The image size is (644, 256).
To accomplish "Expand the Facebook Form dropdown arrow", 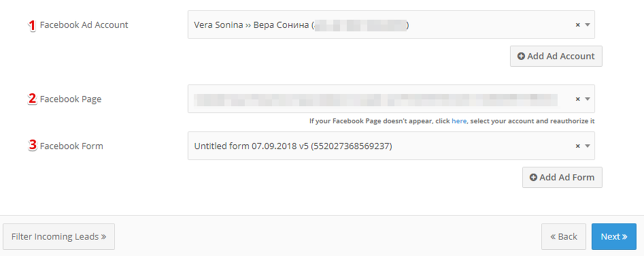I will coord(588,146).
